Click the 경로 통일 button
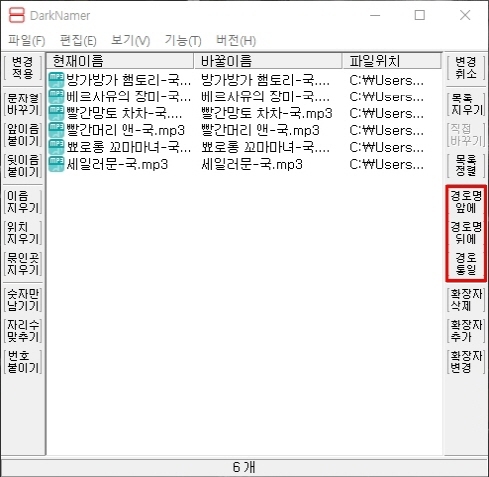 click(466, 264)
